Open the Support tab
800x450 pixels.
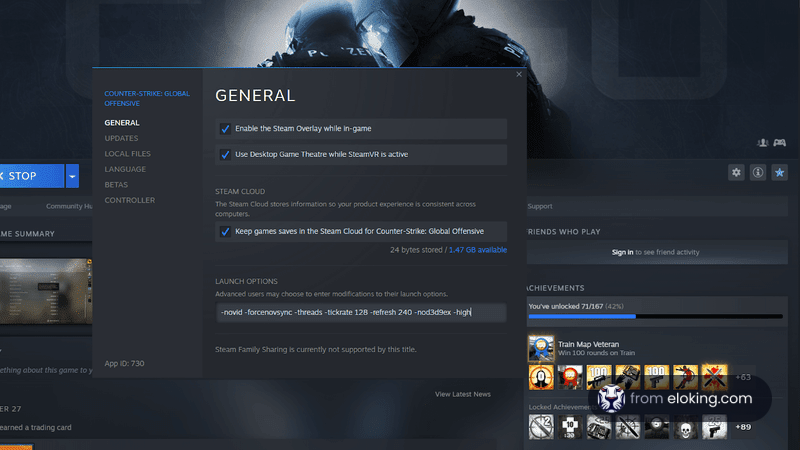tap(540, 206)
